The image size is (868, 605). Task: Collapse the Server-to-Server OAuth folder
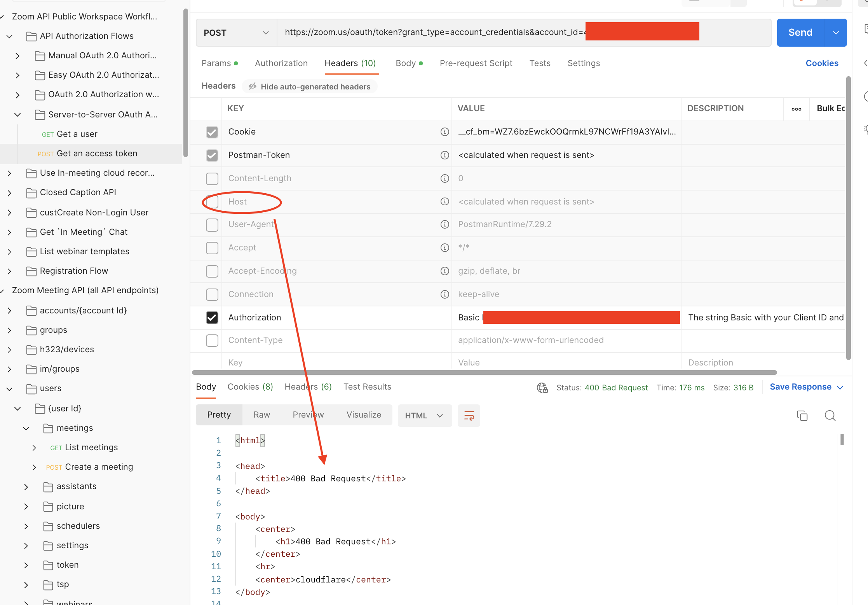pos(17,115)
